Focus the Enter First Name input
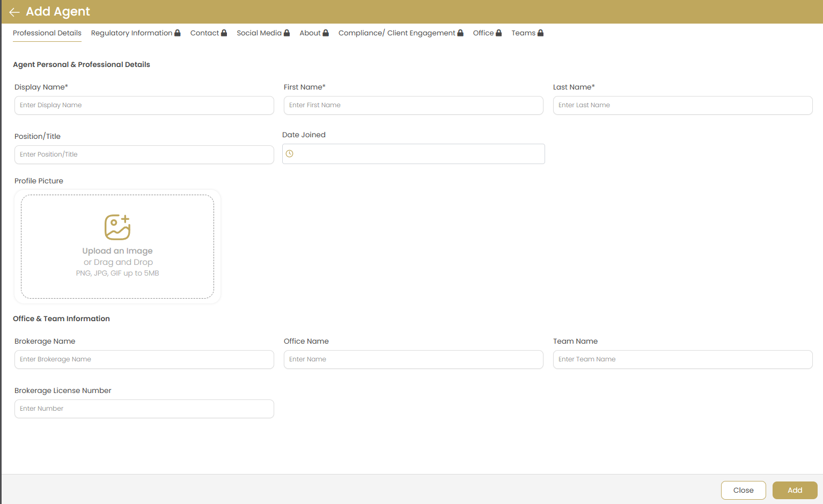 pyautogui.click(x=413, y=105)
